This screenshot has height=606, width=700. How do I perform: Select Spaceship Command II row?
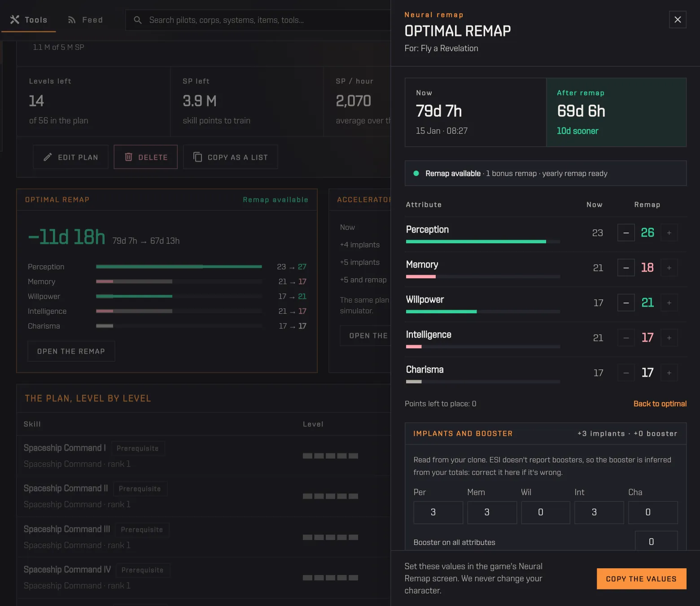[x=204, y=496]
